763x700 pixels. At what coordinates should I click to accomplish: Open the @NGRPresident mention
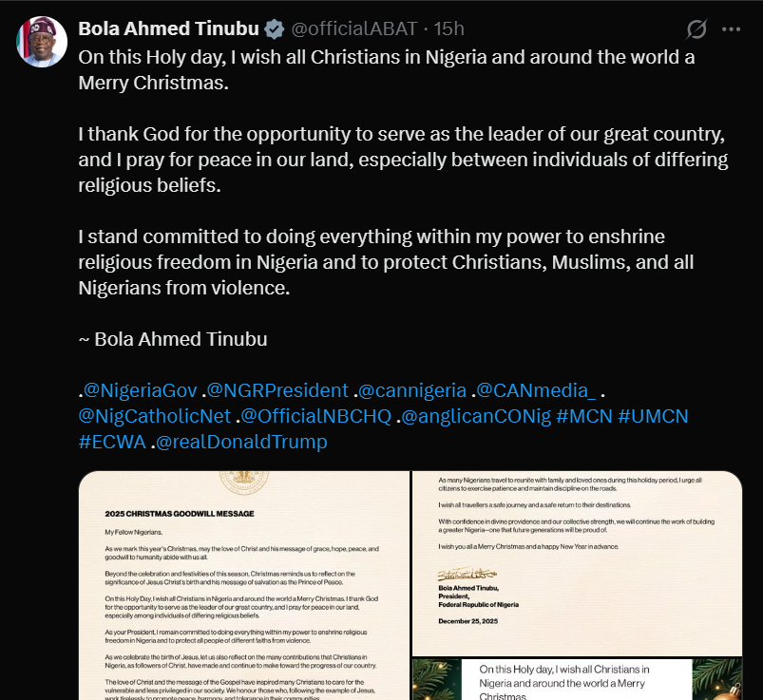(x=277, y=390)
